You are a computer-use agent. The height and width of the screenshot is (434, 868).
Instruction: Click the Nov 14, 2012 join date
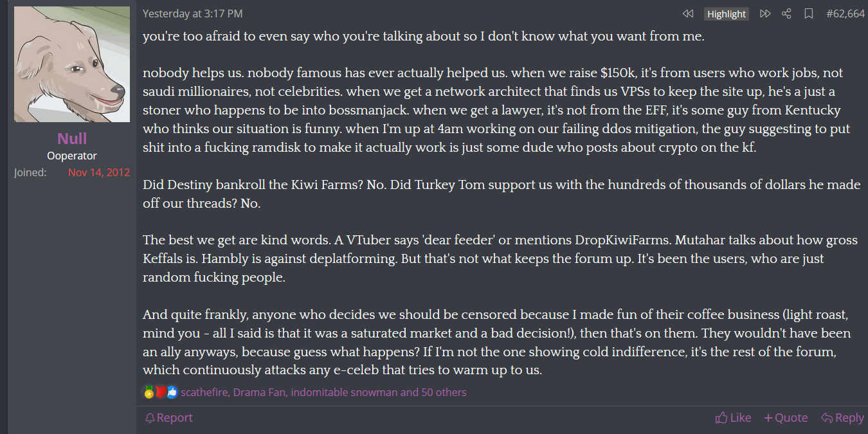tap(99, 172)
